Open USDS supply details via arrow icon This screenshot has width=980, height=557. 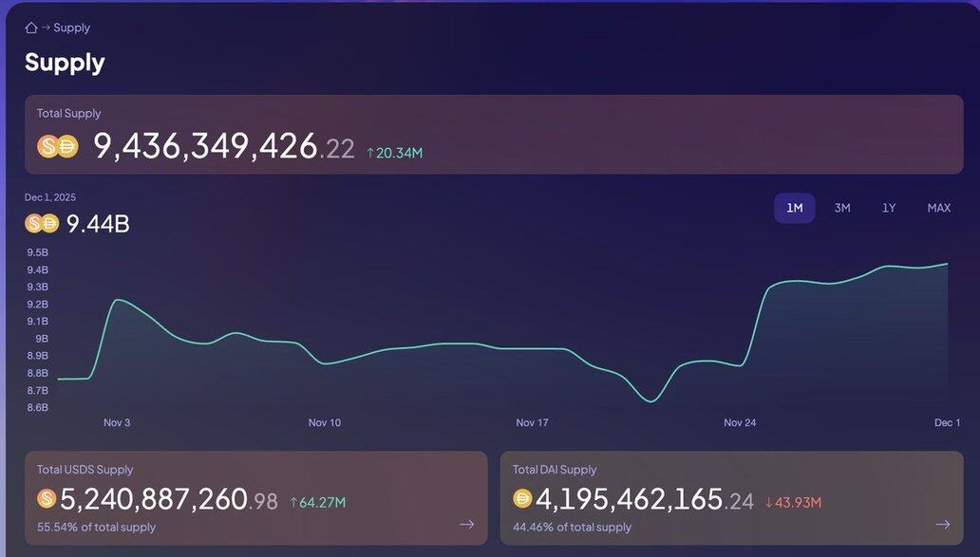[x=467, y=524]
